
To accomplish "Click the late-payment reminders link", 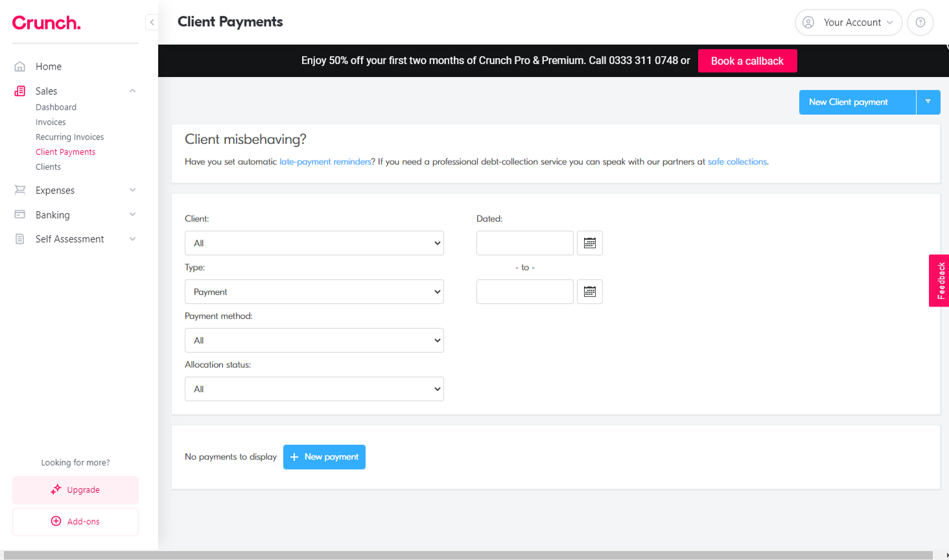I will [325, 162].
